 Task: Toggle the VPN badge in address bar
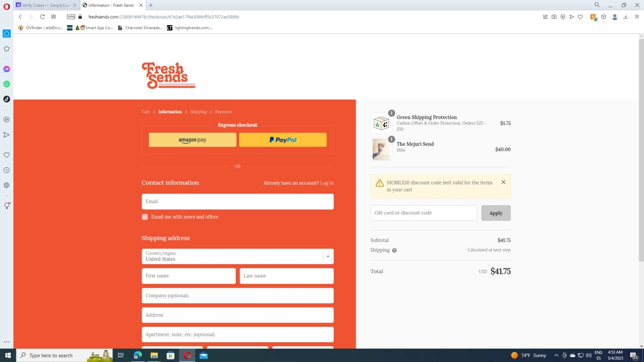[71, 17]
